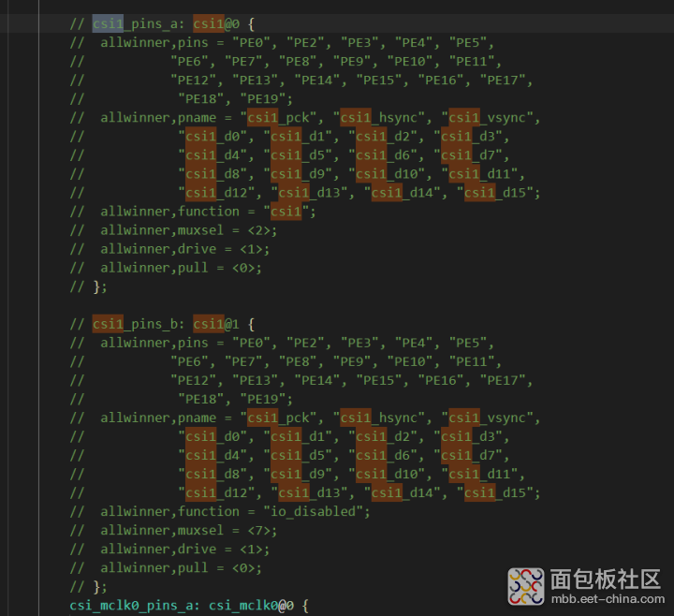Click "PE5" in the csi1_pins_a block
674x616 pixels.
(x=468, y=43)
